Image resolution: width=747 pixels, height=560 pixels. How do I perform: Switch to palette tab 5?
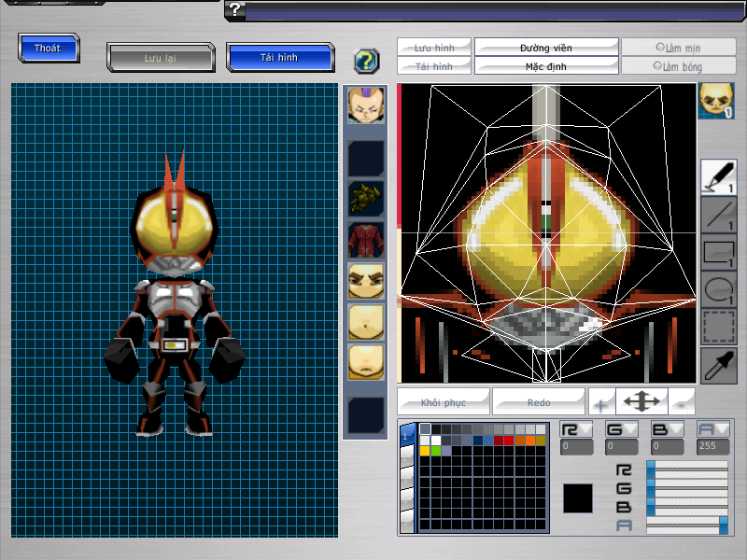click(407, 521)
